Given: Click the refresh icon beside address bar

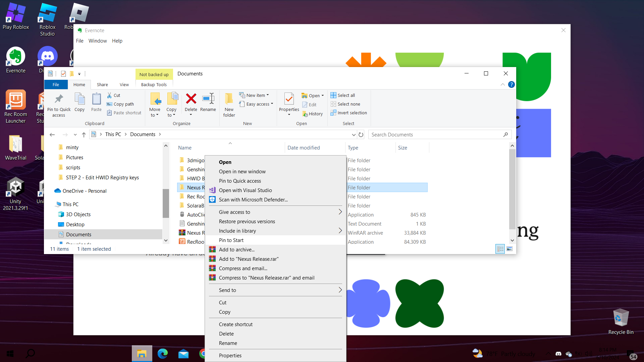Looking at the screenshot, I should (x=361, y=134).
